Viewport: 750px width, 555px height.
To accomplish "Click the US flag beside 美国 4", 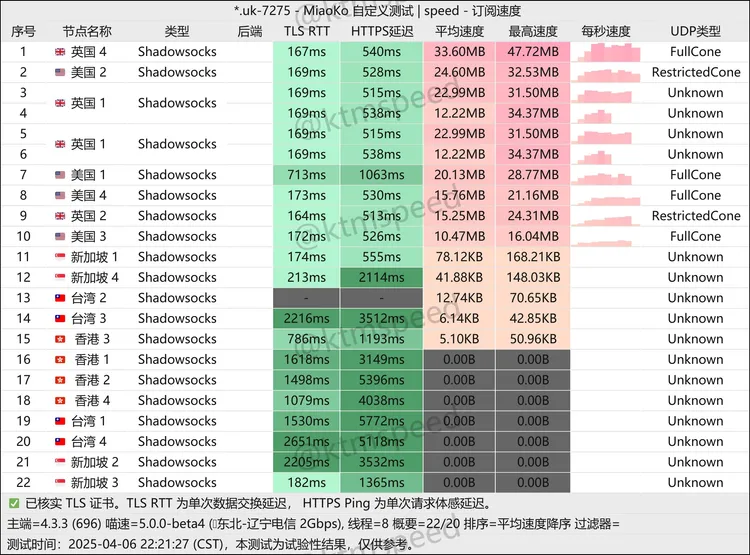I will (x=60, y=195).
